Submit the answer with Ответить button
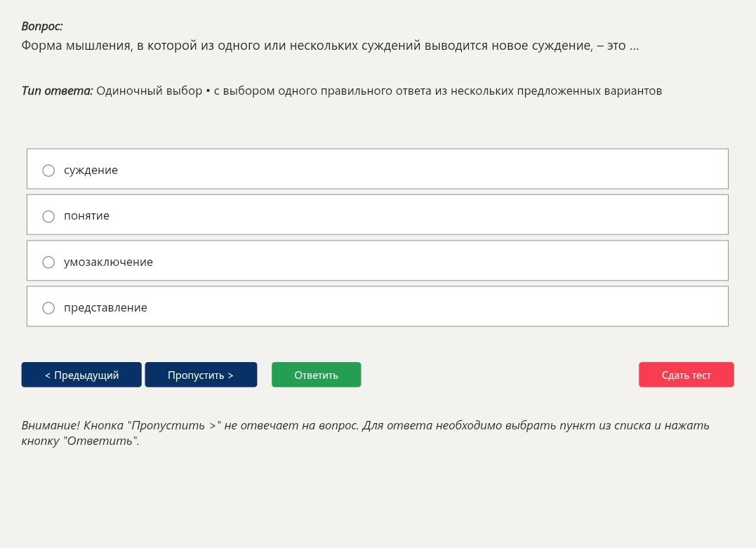Viewport: 756px width, 548px height. click(317, 375)
